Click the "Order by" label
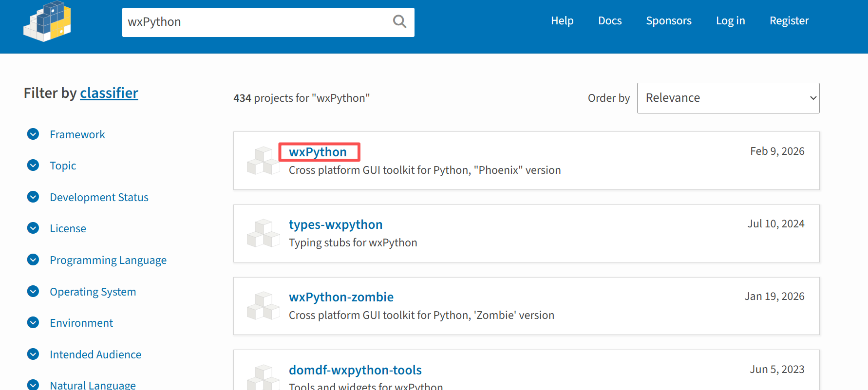The height and width of the screenshot is (390, 868). (609, 98)
